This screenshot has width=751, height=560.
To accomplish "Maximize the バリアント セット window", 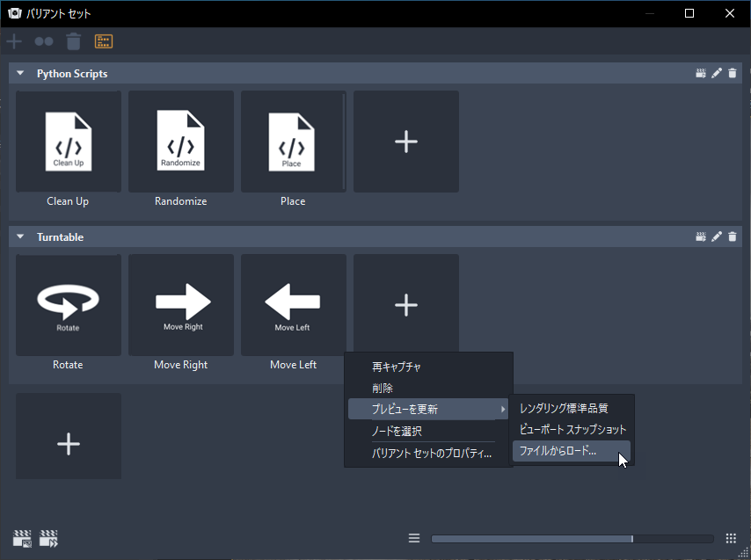I will click(x=689, y=13).
